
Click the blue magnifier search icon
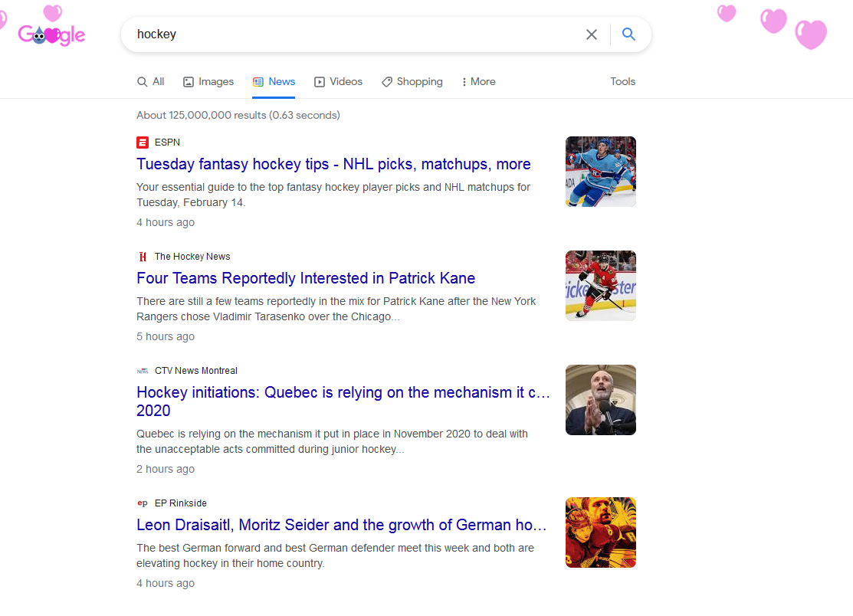coord(628,34)
